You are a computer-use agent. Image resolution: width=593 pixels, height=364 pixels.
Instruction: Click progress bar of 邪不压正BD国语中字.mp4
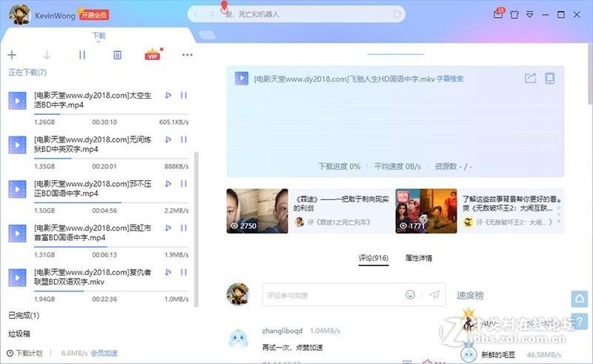[111, 203]
